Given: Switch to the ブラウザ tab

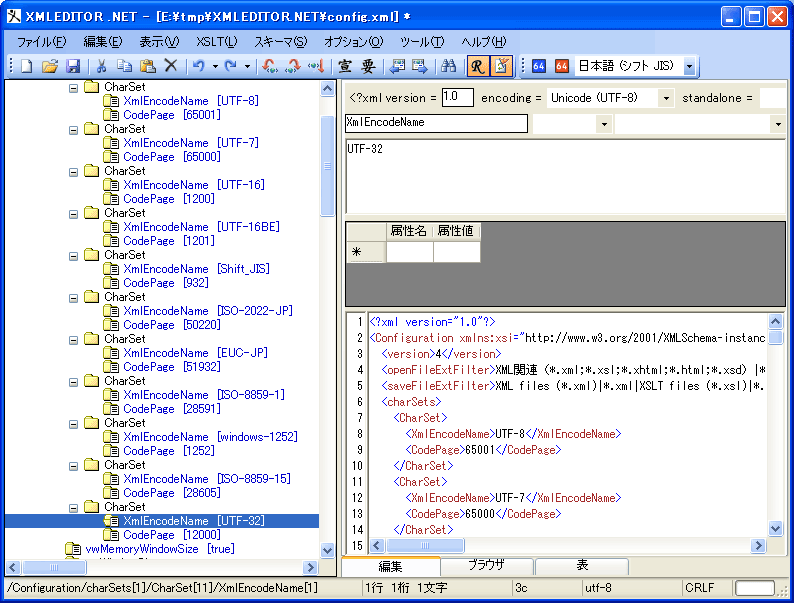Looking at the screenshot, I should pos(487,566).
